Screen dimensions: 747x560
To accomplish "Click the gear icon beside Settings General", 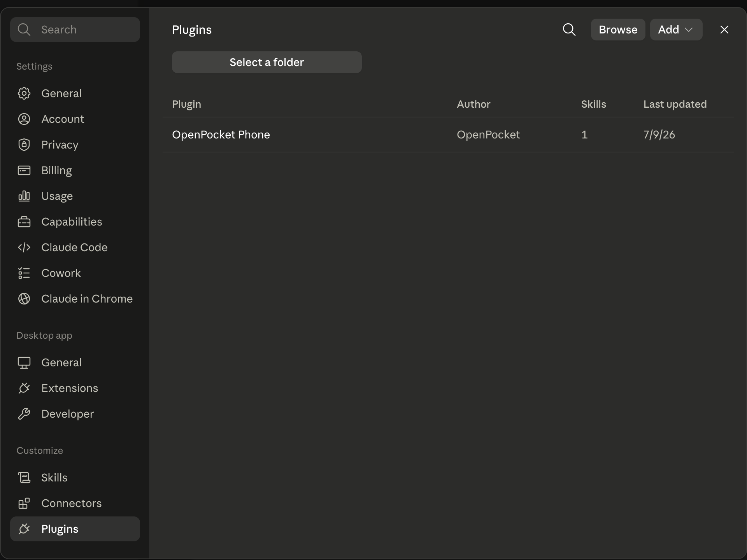I will coord(24,93).
